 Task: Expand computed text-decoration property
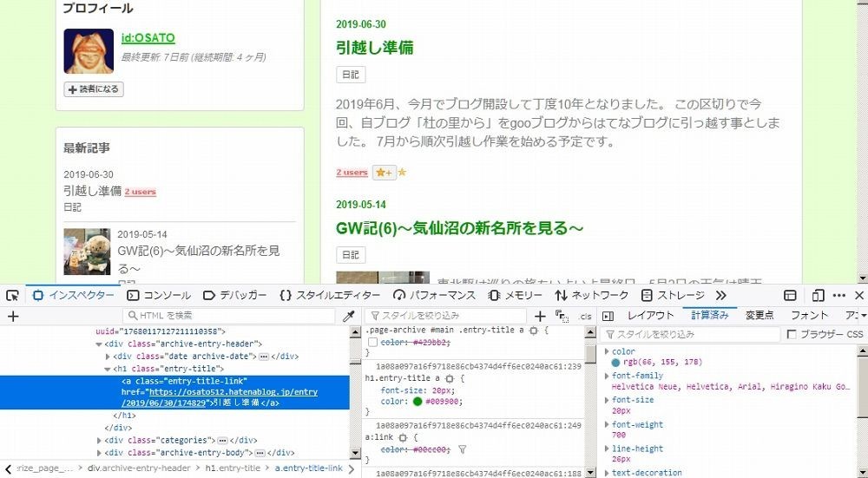[x=607, y=473]
